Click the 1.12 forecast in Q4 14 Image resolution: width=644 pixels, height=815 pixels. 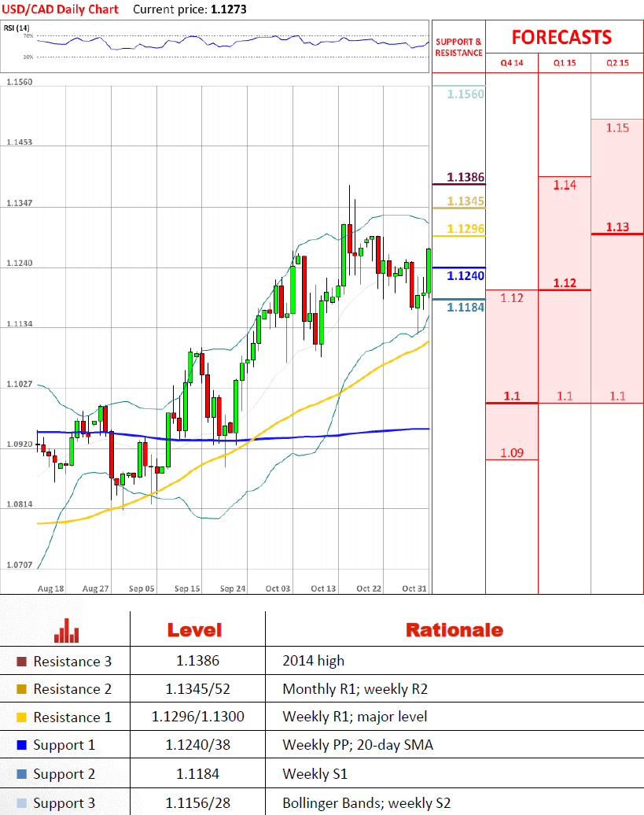(x=512, y=298)
